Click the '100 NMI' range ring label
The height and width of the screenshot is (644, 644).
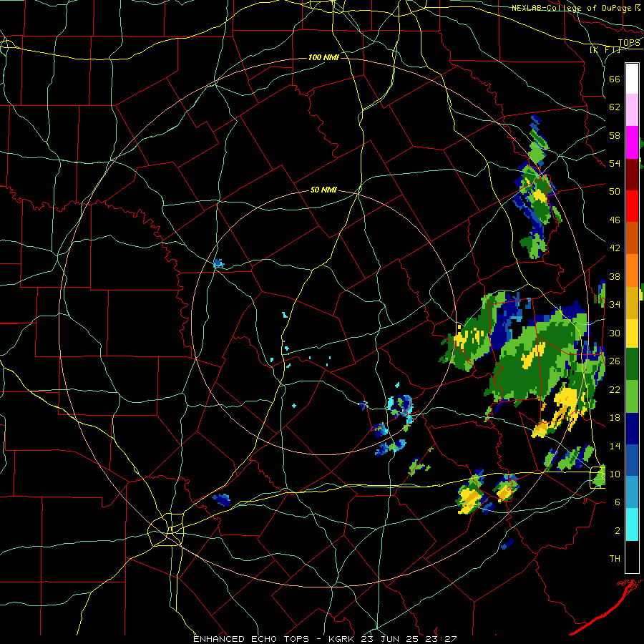[x=323, y=57]
